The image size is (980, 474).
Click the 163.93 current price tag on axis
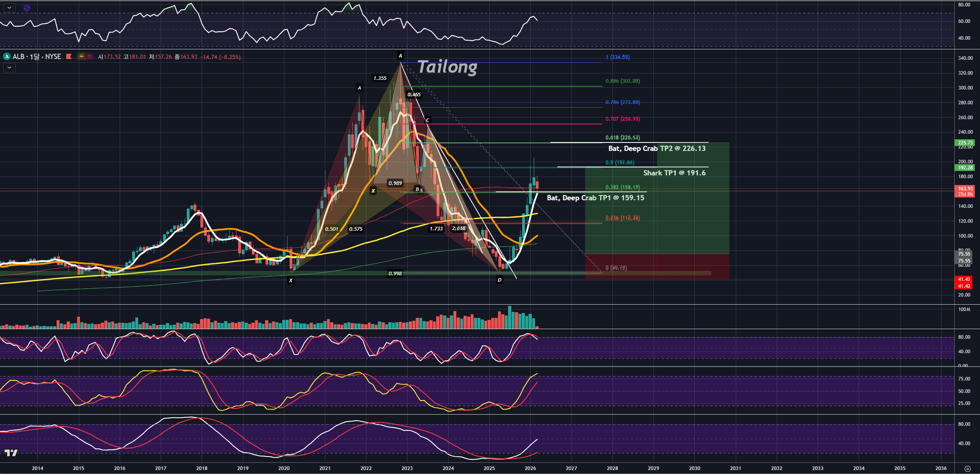click(965, 189)
